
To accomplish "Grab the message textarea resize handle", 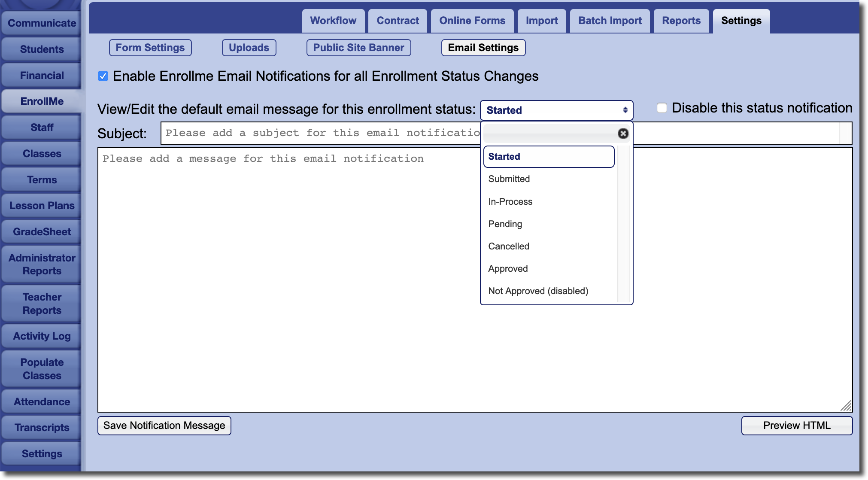I will [x=846, y=406].
